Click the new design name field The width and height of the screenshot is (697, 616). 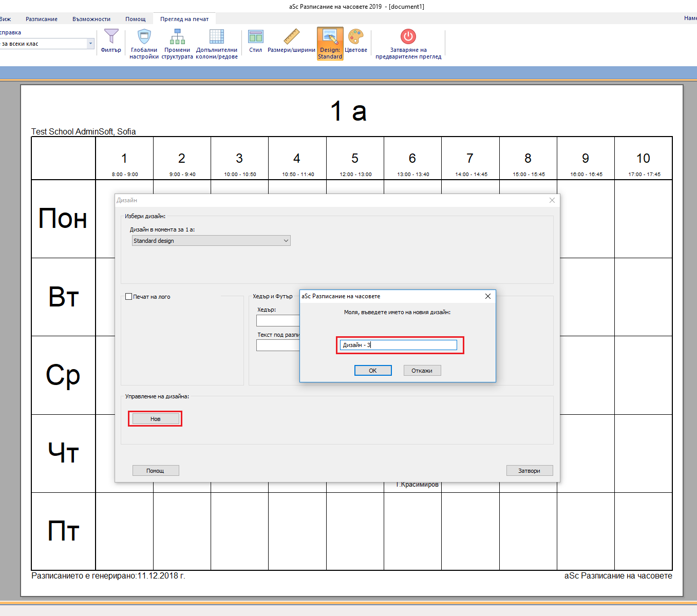point(399,345)
